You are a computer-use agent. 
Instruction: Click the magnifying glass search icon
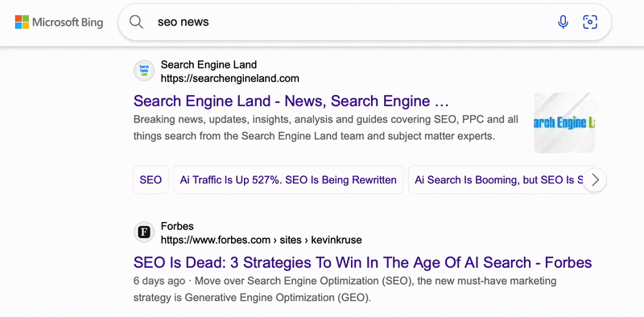click(136, 23)
